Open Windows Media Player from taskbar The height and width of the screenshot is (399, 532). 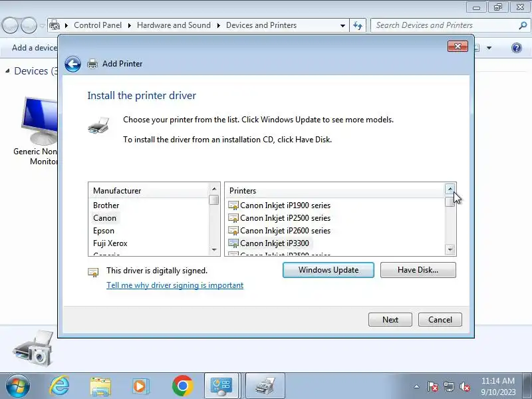(140, 386)
